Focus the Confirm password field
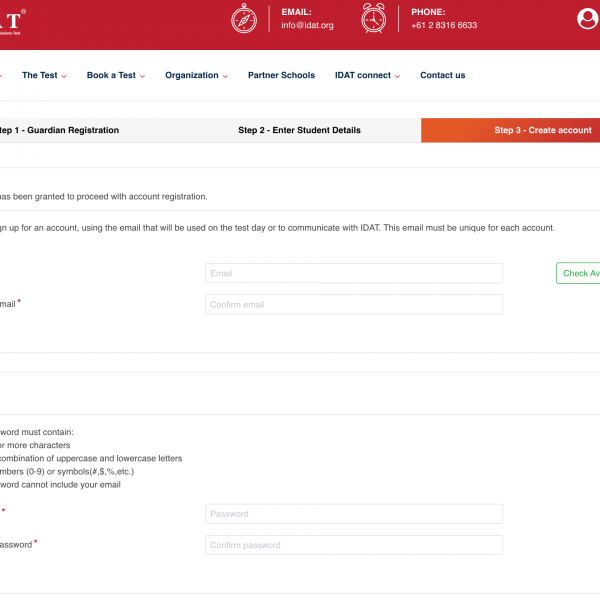600x600 pixels. (354, 545)
